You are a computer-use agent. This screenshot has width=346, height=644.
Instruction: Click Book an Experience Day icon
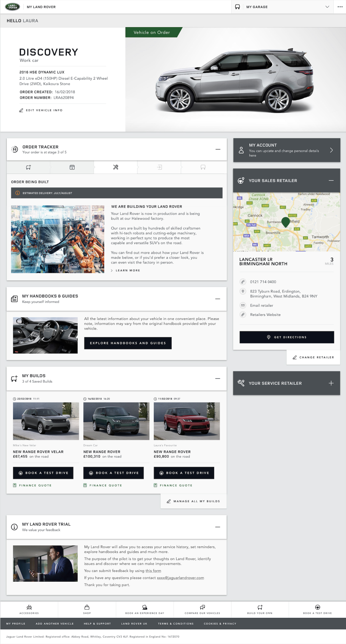click(x=145, y=607)
